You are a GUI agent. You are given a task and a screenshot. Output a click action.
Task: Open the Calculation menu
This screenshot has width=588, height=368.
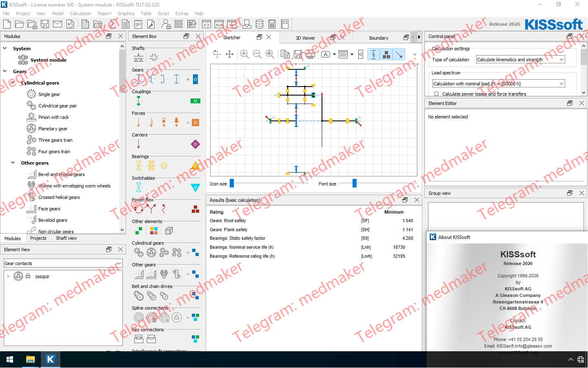(80, 13)
